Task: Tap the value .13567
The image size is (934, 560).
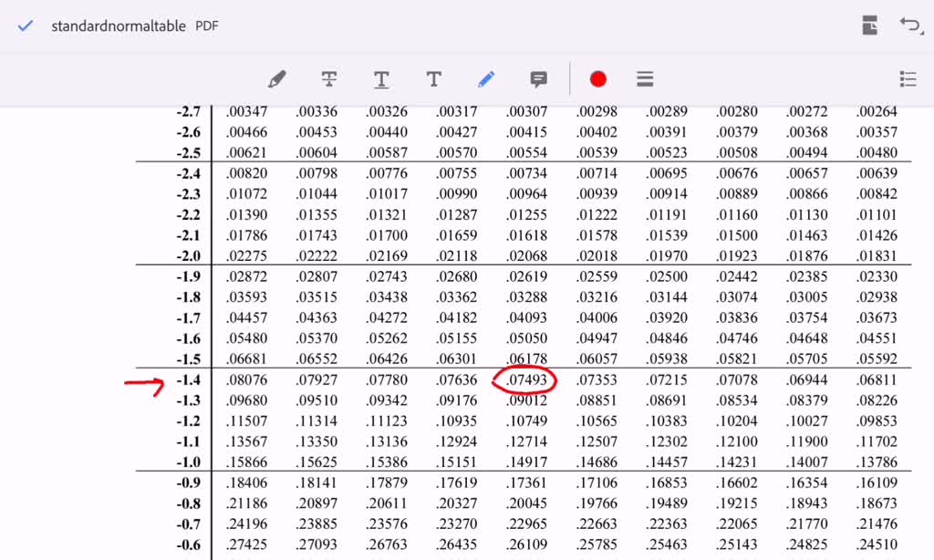Action: click(x=246, y=441)
